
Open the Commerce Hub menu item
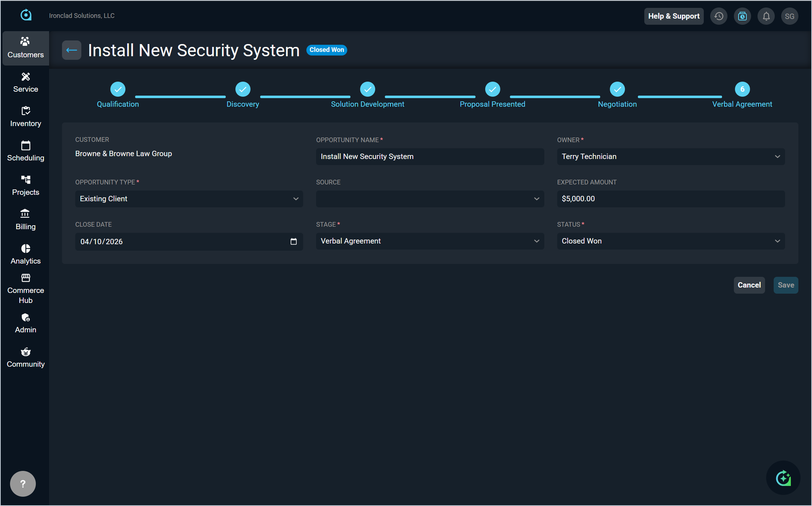point(25,289)
